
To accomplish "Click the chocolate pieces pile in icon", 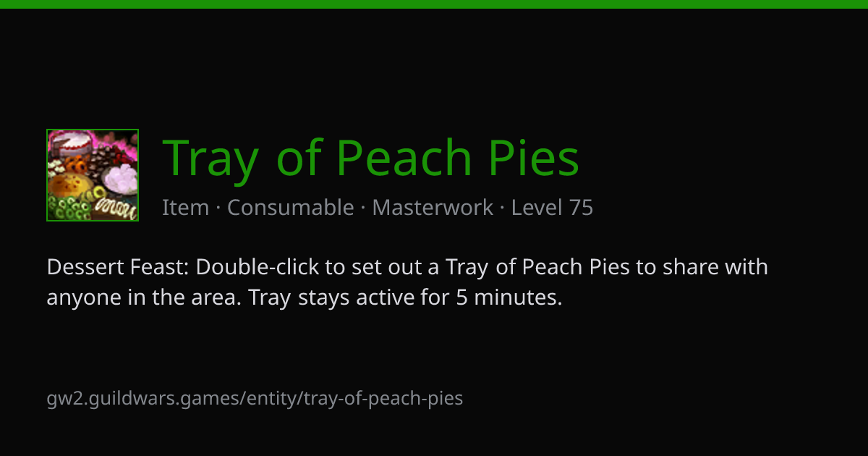I will (x=100, y=161).
